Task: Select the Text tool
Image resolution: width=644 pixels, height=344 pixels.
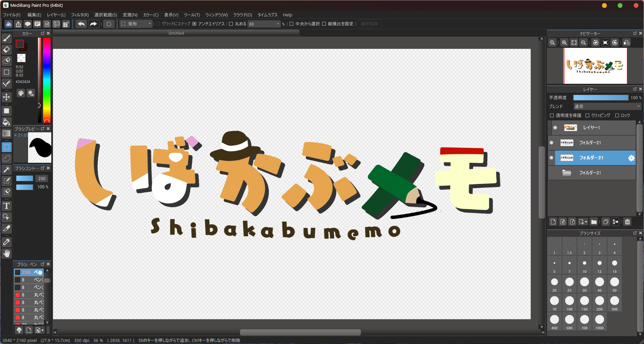Action: [x=6, y=206]
